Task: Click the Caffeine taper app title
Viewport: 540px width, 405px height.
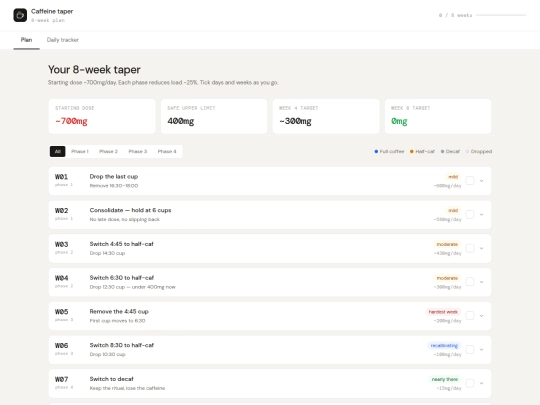Action: (x=52, y=11)
